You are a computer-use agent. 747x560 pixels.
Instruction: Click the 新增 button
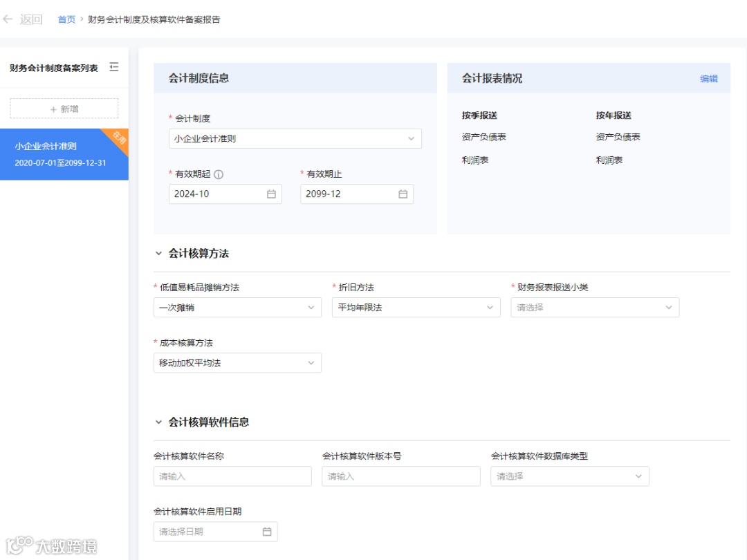tap(64, 109)
